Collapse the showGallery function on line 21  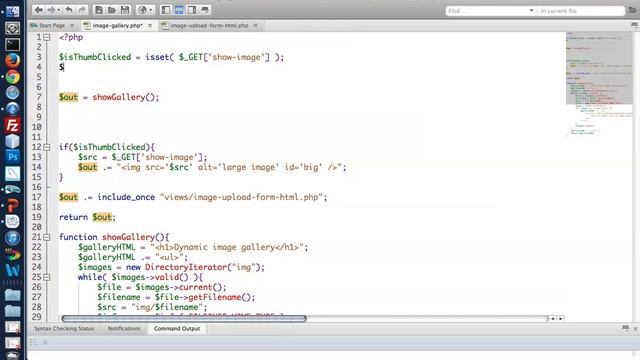(x=47, y=237)
